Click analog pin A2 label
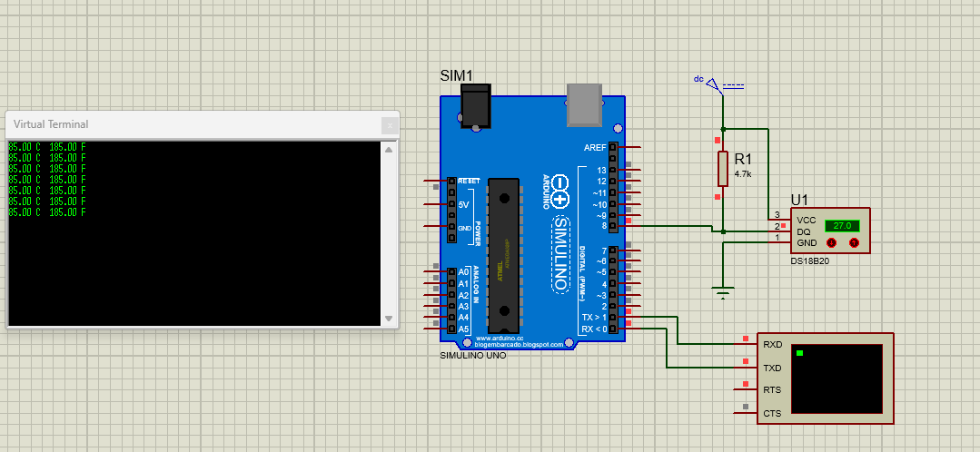This screenshot has width=980, height=452. (x=463, y=295)
